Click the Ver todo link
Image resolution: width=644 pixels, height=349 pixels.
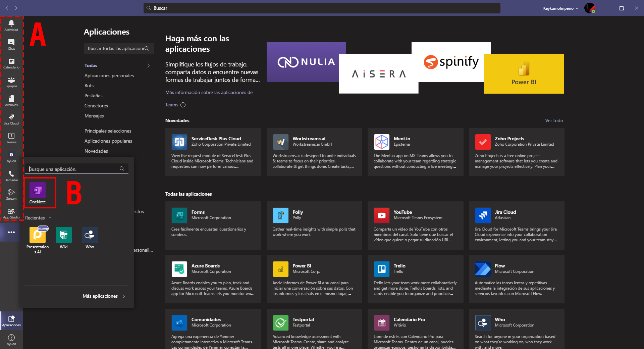point(554,120)
